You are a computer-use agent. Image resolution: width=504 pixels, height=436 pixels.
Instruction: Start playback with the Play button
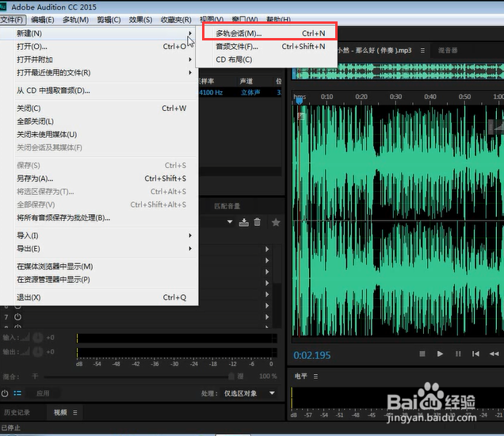tap(440, 354)
